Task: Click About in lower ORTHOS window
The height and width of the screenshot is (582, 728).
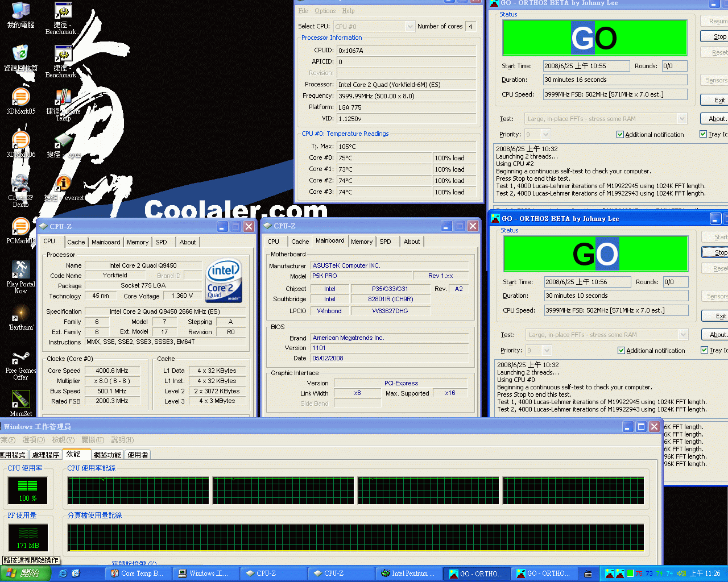Action: coord(715,335)
